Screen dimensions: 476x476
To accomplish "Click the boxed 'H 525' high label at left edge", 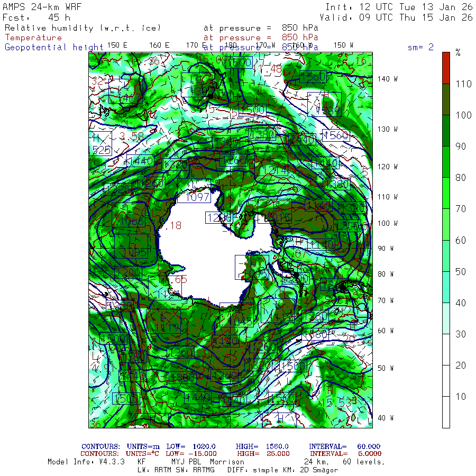I will tap(100, 143).
